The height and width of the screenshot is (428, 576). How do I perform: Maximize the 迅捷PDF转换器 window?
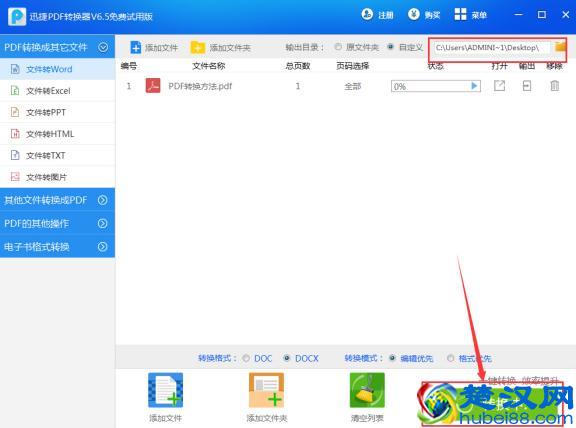tap(541, 15)
